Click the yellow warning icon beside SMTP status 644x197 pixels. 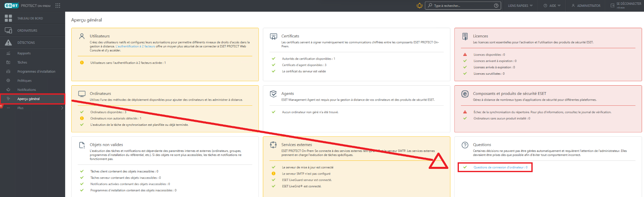point(273,174)
